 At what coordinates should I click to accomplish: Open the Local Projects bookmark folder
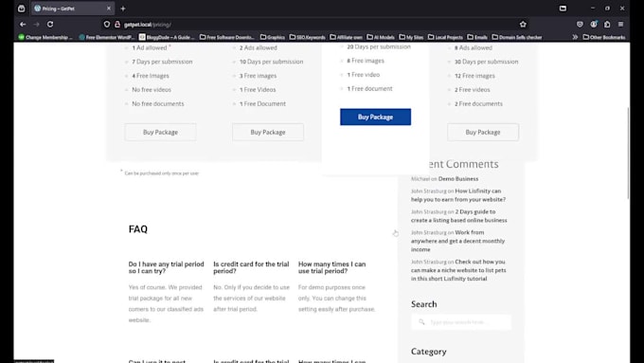click(445, 37)
